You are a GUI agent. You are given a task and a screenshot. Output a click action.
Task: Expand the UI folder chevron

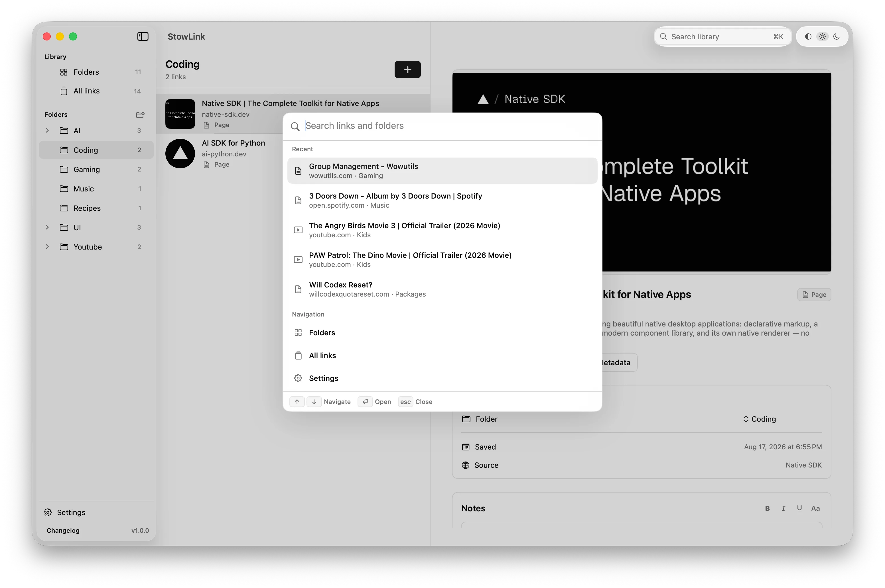point(47,227)
